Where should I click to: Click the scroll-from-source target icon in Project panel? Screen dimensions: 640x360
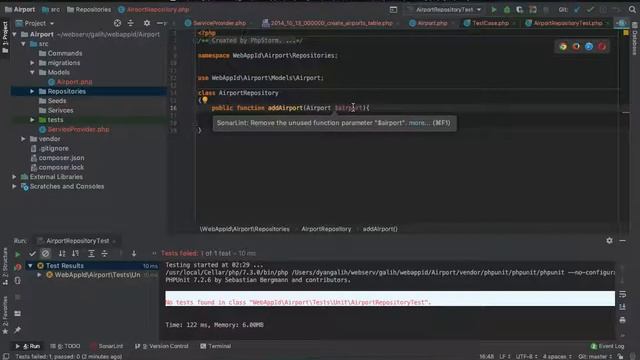click(118, 23)
